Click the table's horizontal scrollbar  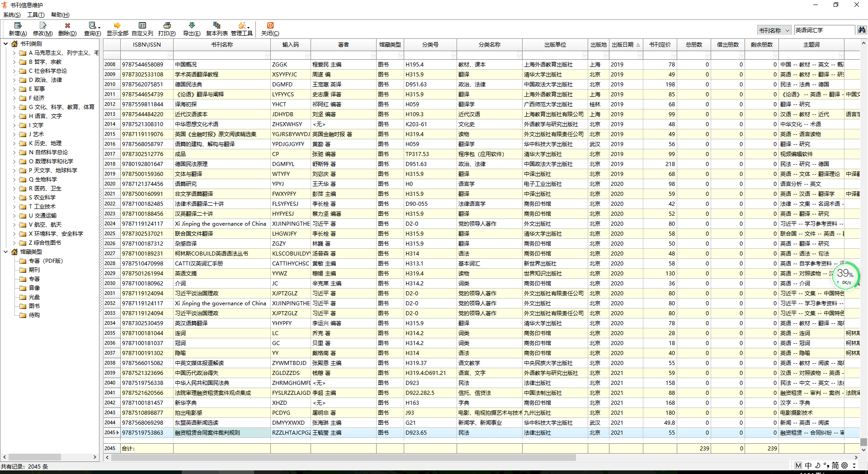click(x=344, y=457)
